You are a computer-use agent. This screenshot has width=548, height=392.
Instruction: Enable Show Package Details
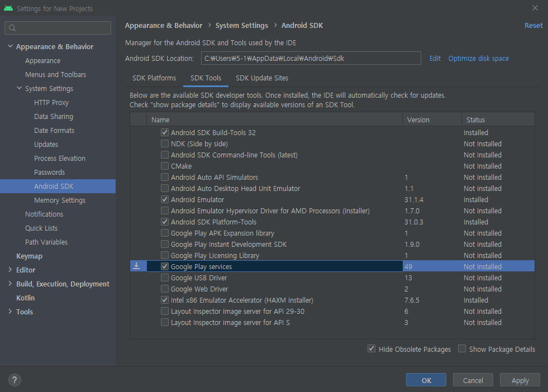pos(462,348)
